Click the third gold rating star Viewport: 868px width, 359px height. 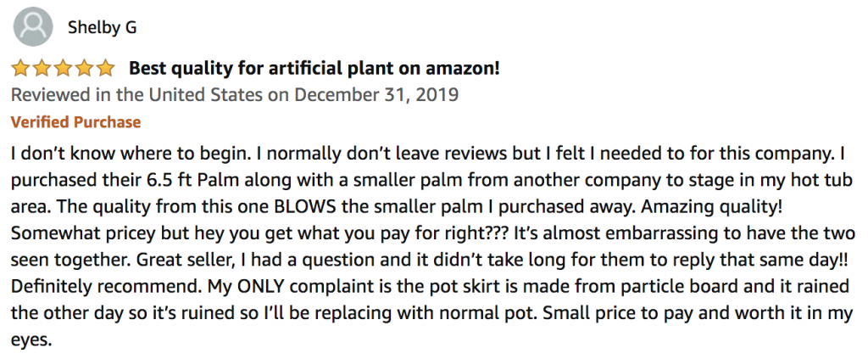point(63,69)
